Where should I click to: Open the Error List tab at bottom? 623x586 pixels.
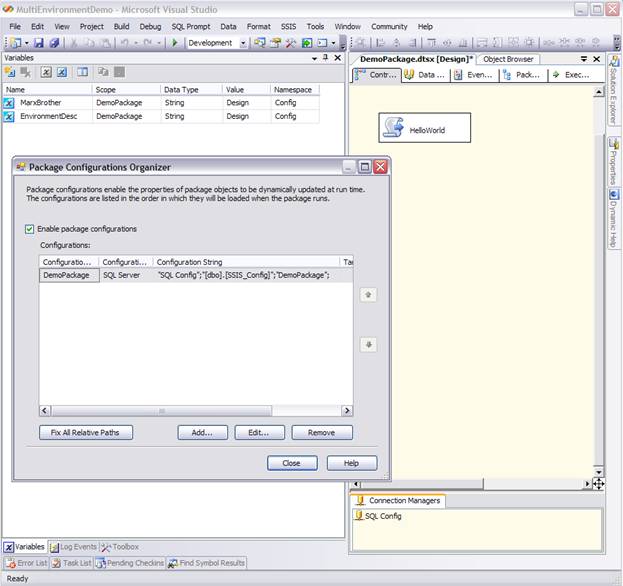click(27, 563)
